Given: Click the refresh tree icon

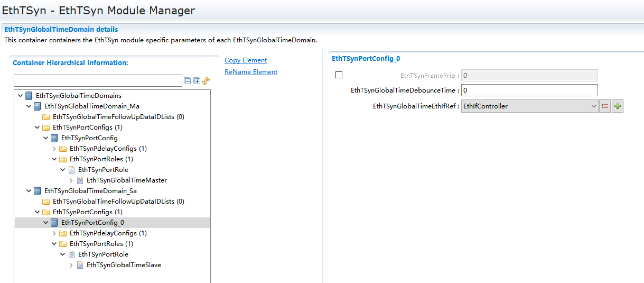Looking at the screenshot, I should tap(206, 81).
